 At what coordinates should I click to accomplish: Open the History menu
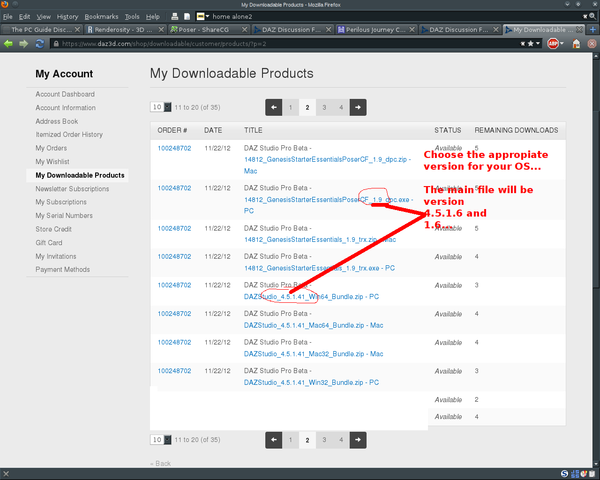click(67, 16)
